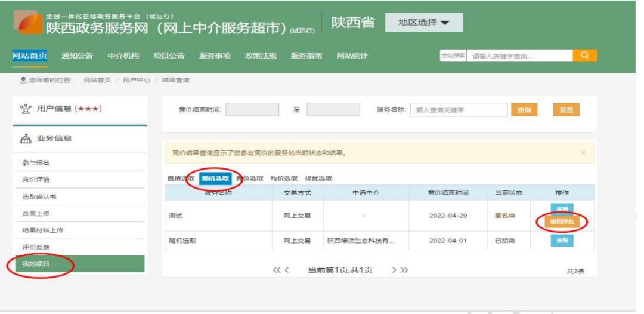The width and height of the screenshot is (644, 314).
Task: Click the 随机选取 service name row cell
Action: tap(218, 241)
